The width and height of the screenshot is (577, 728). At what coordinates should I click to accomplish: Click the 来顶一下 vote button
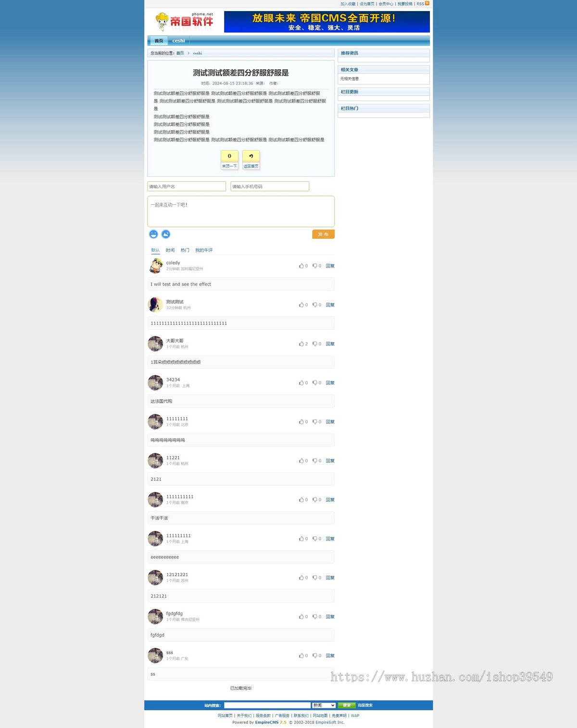pyautogui.click(x=229, y=160)
